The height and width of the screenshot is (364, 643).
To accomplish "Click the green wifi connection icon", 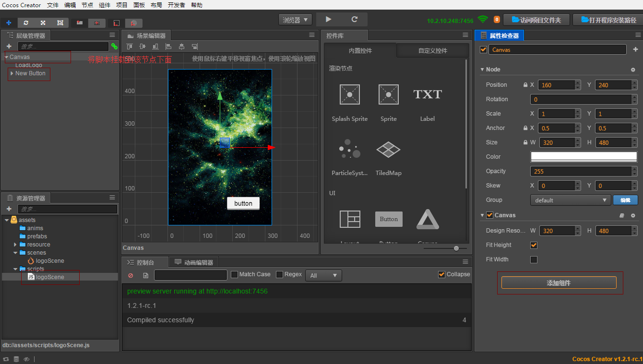I will point(483,19).
